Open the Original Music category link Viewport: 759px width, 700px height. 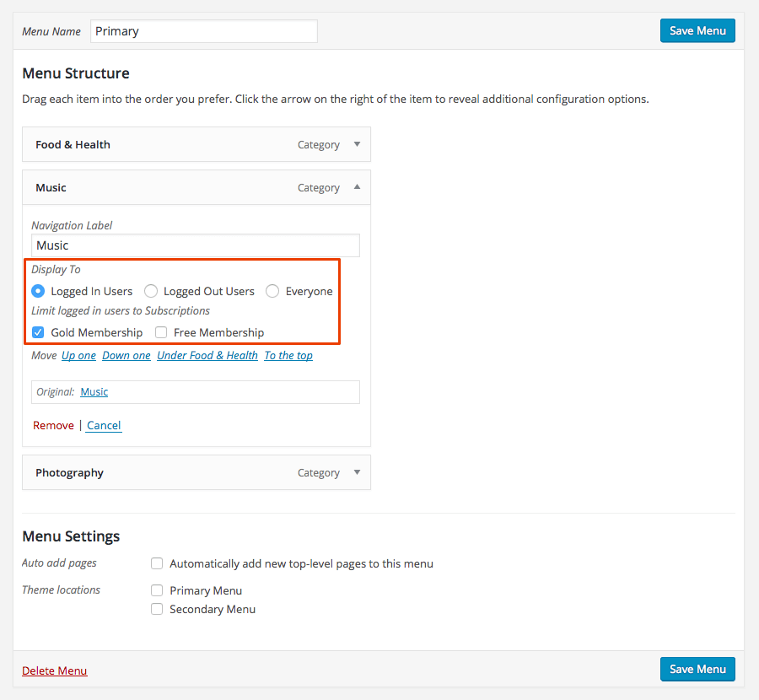[94, 391]
